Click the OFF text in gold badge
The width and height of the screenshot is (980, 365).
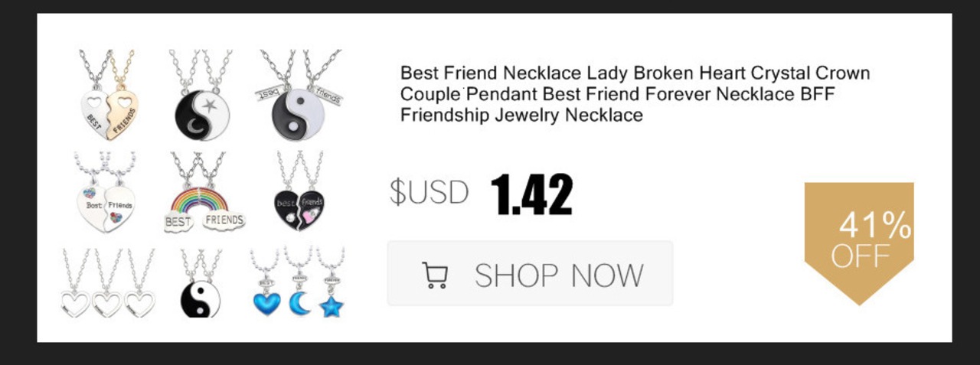(860, 256)
